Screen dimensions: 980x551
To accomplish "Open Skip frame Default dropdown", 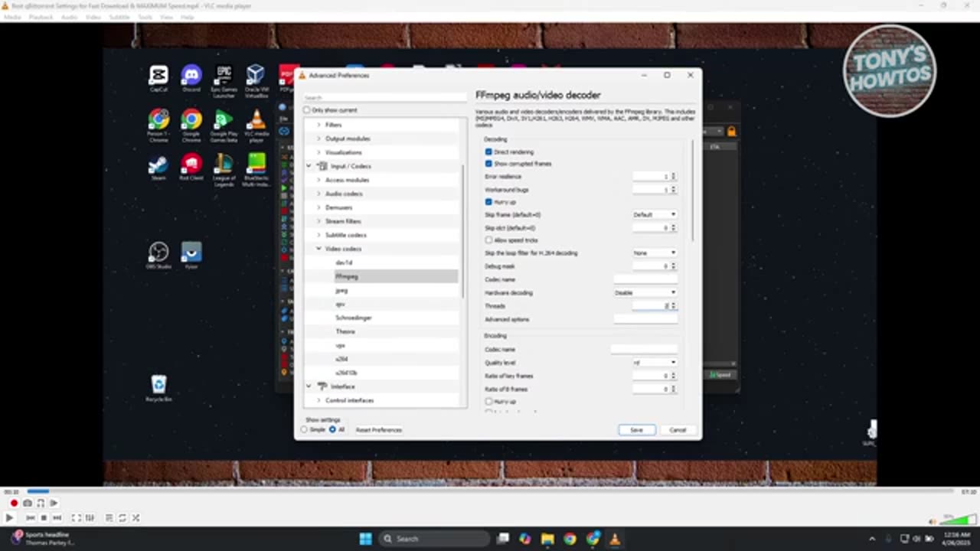I will pos(655,215).
